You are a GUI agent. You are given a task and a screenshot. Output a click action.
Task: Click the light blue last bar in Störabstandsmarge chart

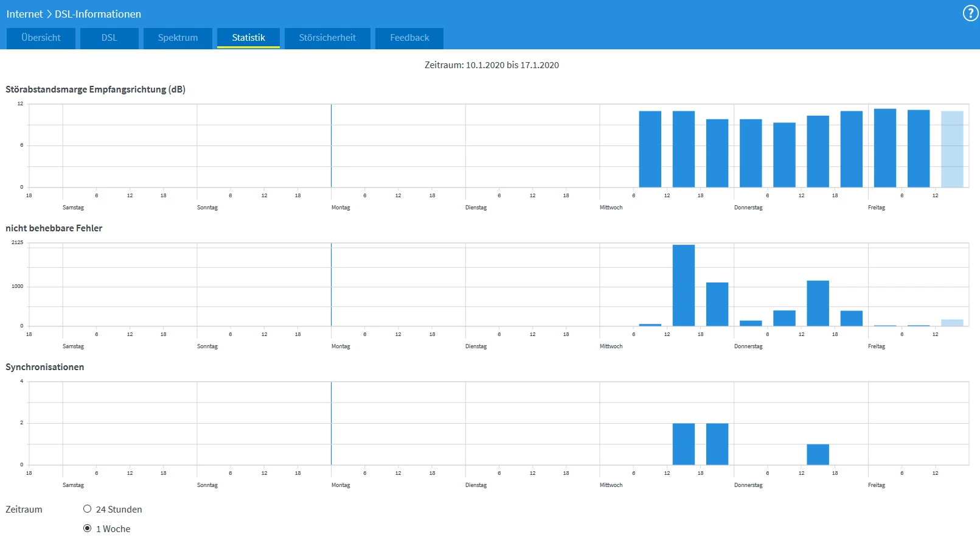(x=952, y=149)
